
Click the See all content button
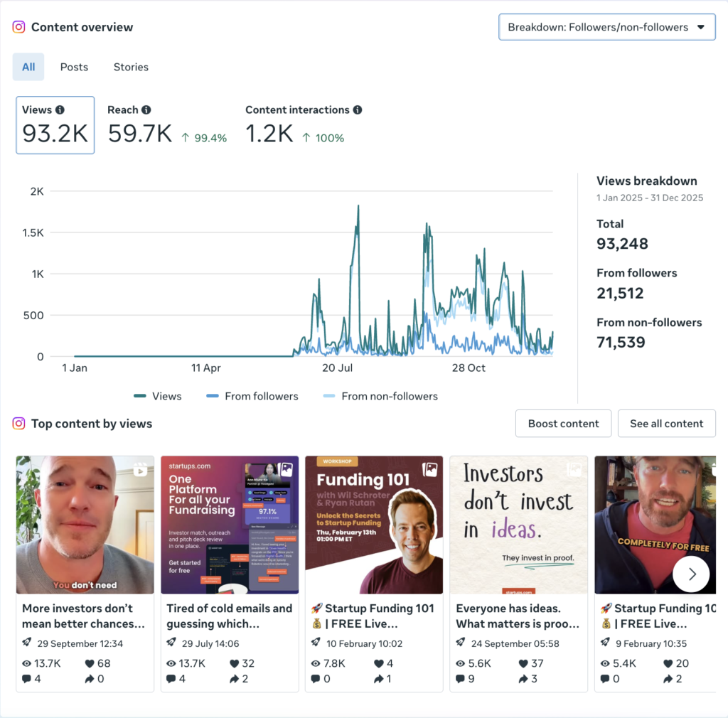tap(666, 423)
